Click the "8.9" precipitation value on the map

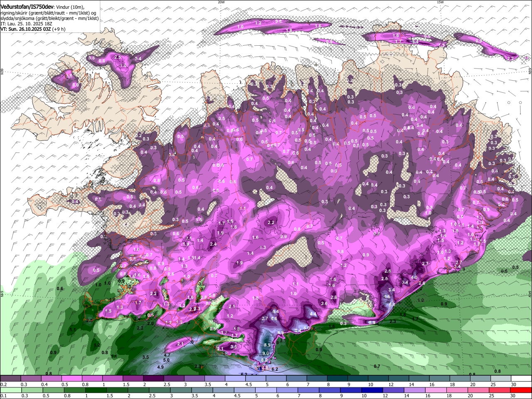point(267,345)
